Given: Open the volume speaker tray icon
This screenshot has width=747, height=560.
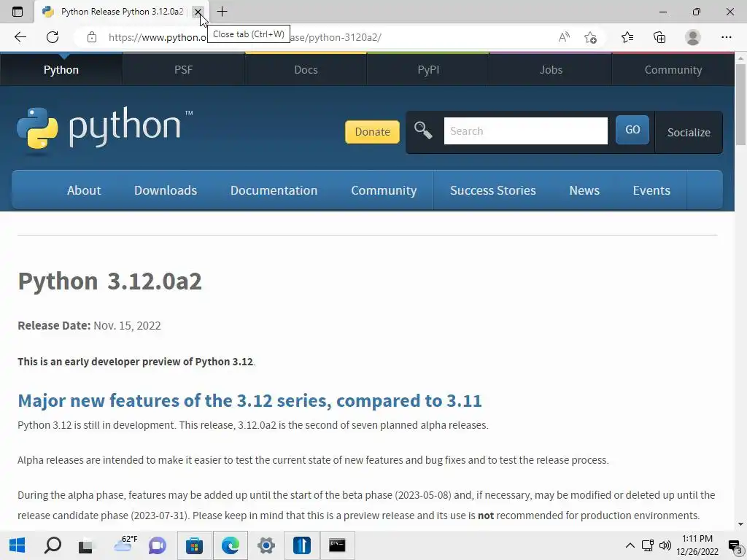Looking at the screenshot, I should tap(665, 545).
